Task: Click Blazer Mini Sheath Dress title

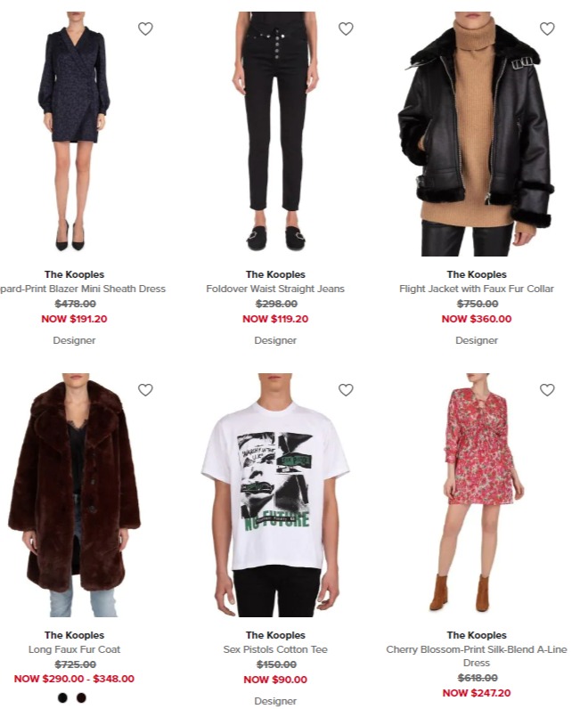Action: click(x=83, y=289)
